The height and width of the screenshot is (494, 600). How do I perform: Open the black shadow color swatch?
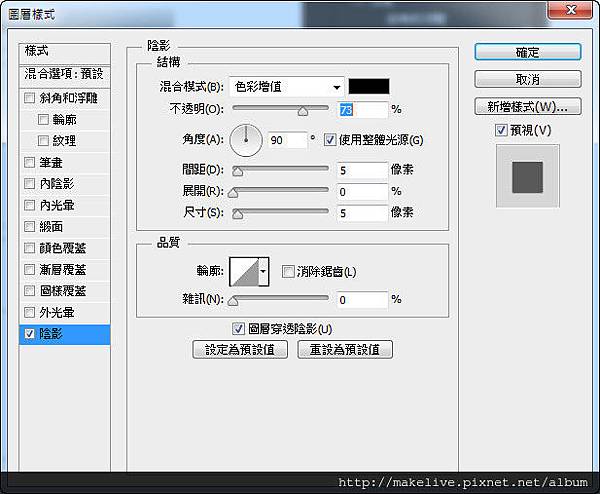click(369, 86)
